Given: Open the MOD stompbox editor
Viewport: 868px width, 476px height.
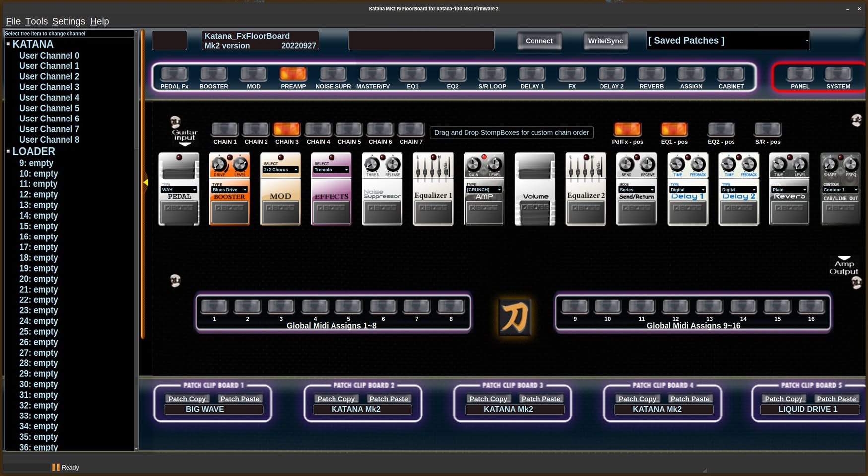Looking at the screenshot, I should click(x=280, y=189).
